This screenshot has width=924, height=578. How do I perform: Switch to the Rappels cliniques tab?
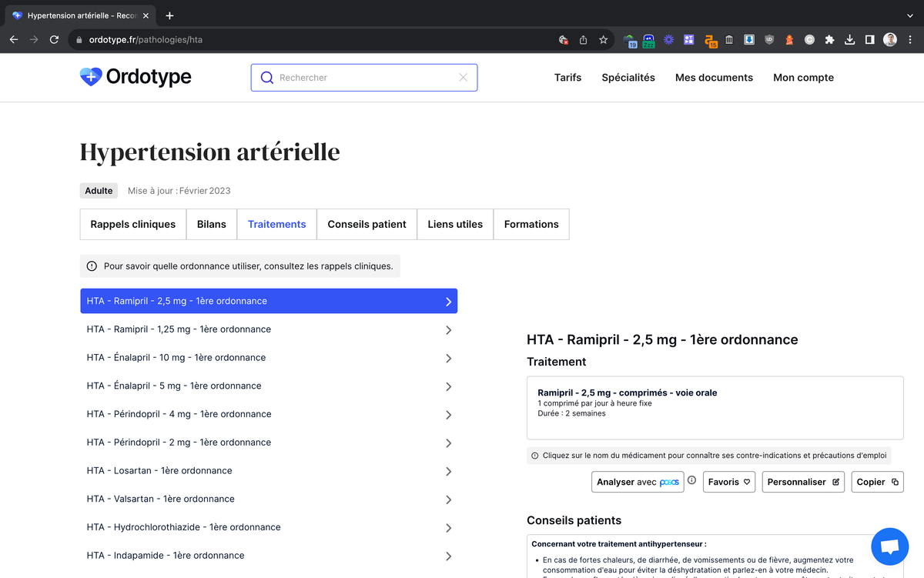(x=133, y=225)
